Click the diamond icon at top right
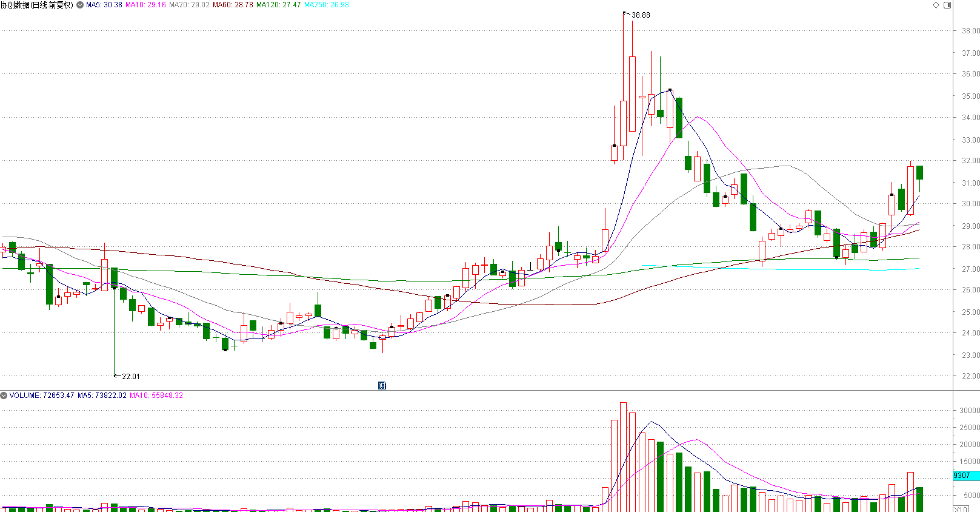 936,5
